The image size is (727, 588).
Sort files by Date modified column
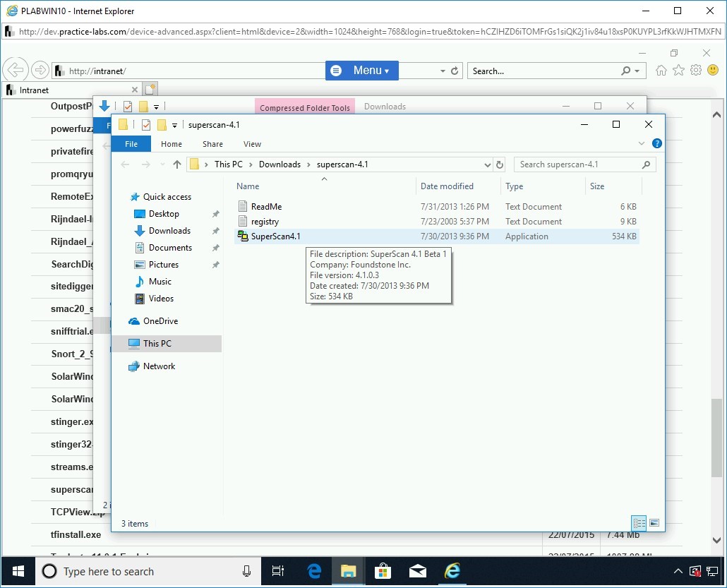[x=447, y=186]
